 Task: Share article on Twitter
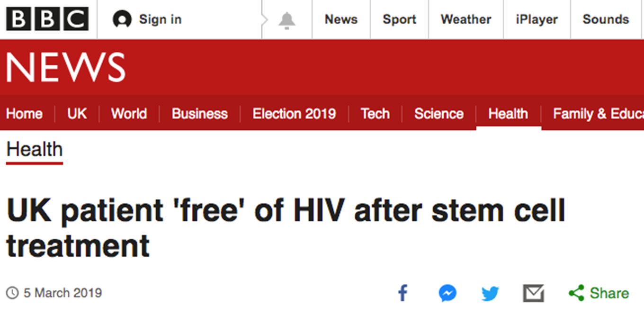click(490, 293)
